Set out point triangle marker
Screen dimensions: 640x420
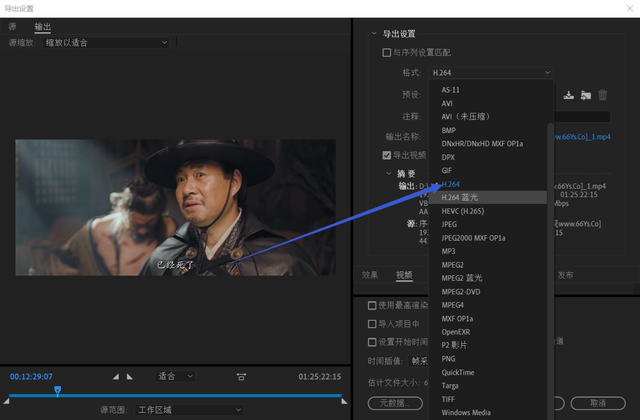pyautogui.click(x=130, y=376)
